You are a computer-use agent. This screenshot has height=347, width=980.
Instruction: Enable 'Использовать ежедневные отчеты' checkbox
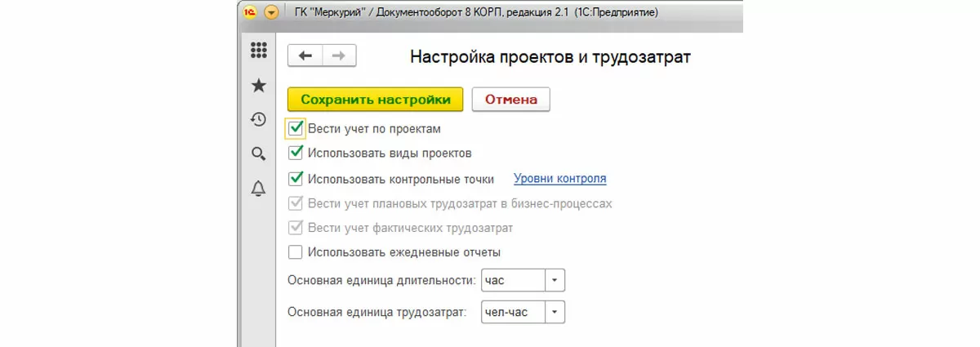pyautogui.click(x=296, y=251)
